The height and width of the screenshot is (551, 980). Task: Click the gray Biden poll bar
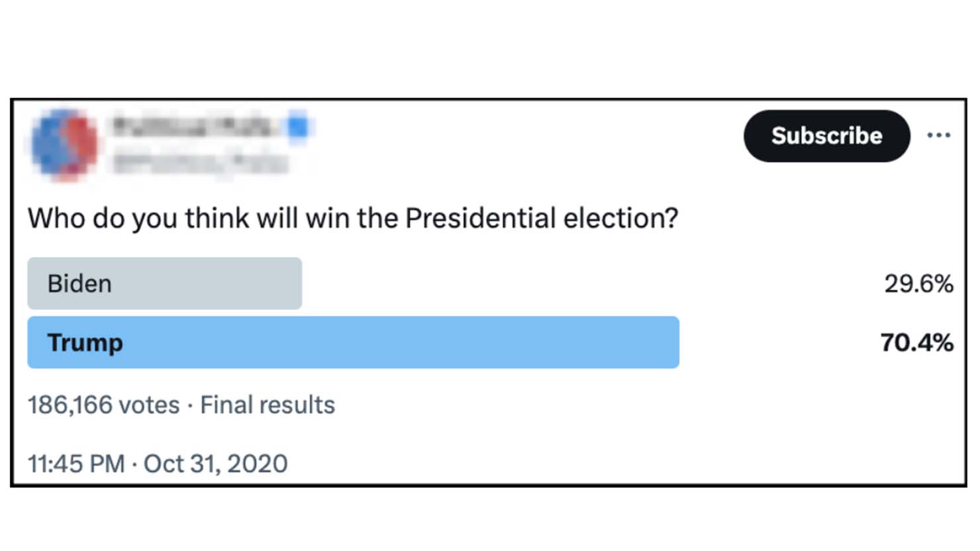tap(164, 283)
